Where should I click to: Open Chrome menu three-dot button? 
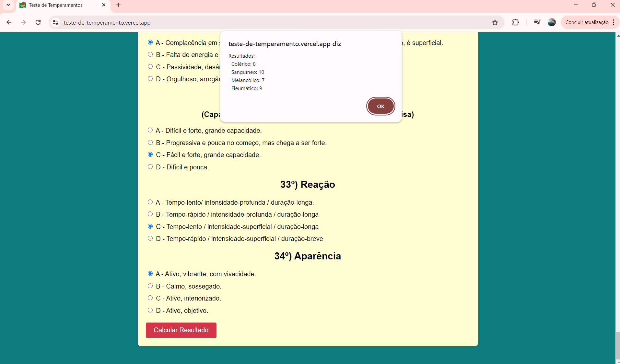[x=614, y=22]
